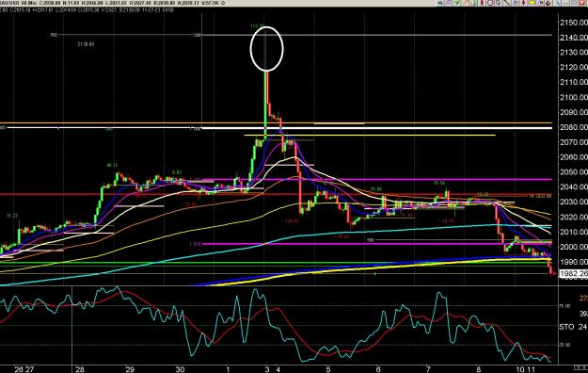The image size is (588, 373).
Task: Click the current price box 1982.26
Action: tap(573, 273)
